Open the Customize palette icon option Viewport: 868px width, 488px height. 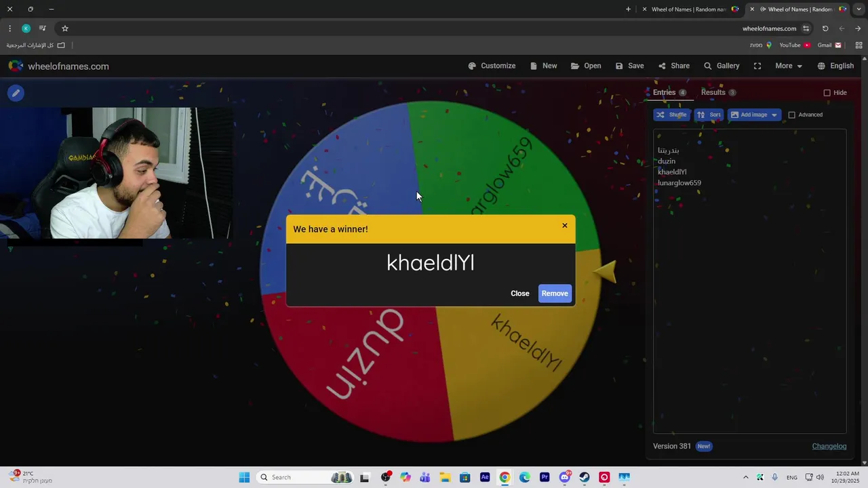[x=492, y=66]
